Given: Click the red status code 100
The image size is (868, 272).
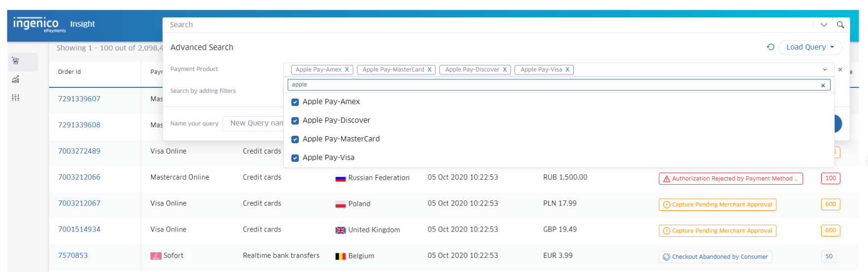Looking at the screenshot, I should [831, 178].
